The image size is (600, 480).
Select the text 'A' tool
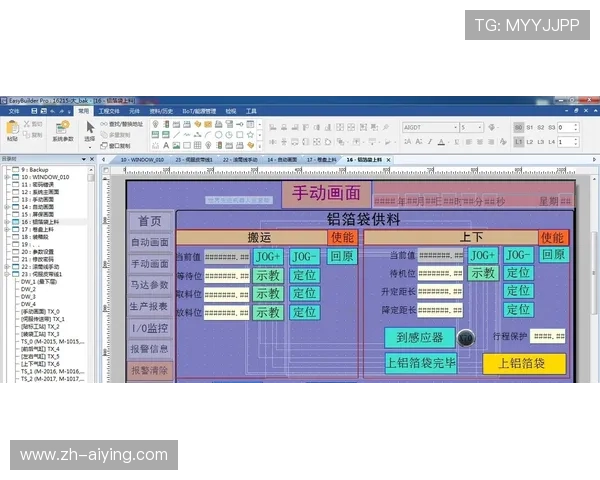tap(166, 145)
